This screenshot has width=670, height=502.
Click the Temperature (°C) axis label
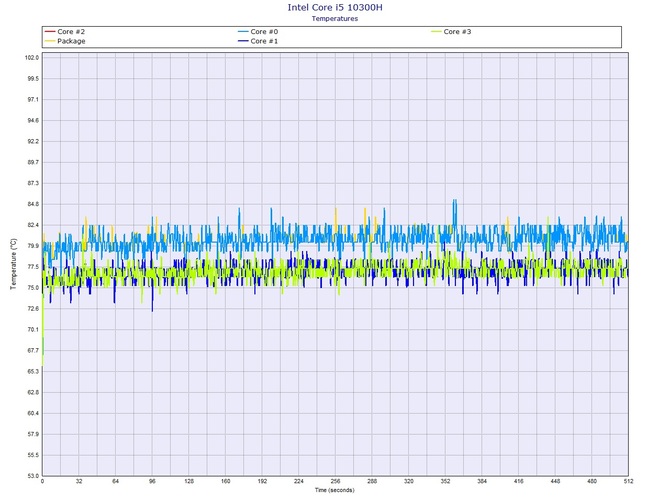pyautogui.click(x=13, y=264)
